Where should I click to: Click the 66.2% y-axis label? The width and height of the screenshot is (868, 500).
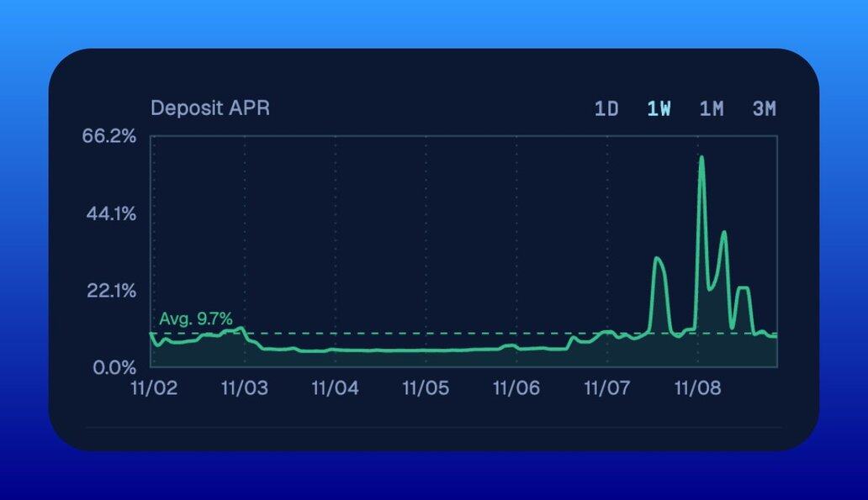[x=109, y=136]
